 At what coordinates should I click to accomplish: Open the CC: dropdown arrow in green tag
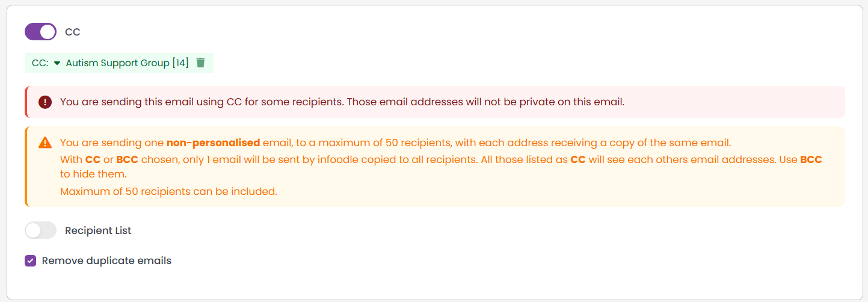pyautogui.click(x=57, y=63)
